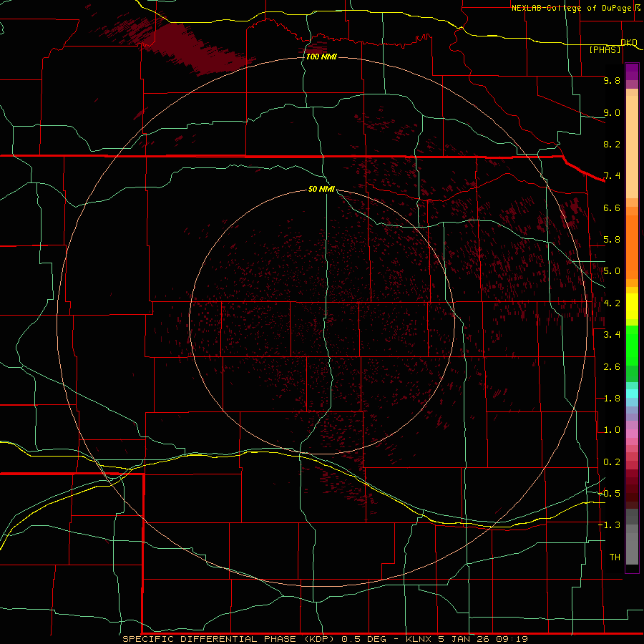Image resolution: width=644 pixels, height=644 pixels.
Task: Pick the pink segment of the color bar
Action: 632,433
